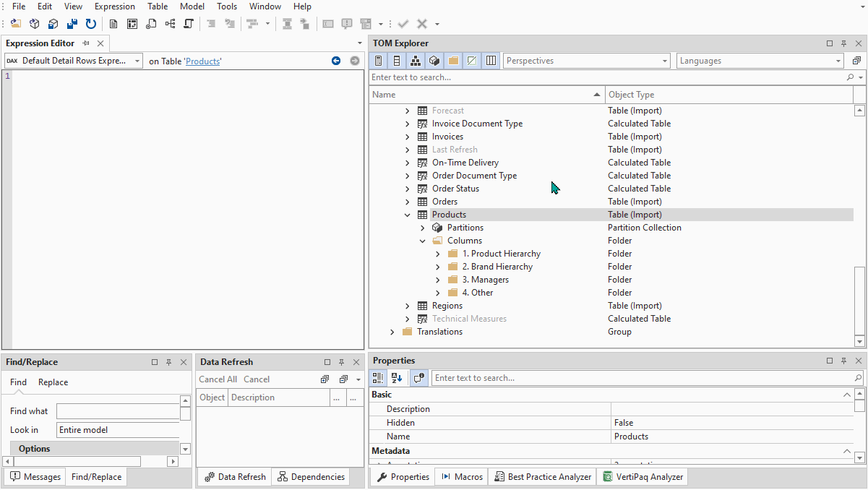Toggle visibility of hidden objects in TOM Explorer
The height and width of the screenshot is (490, 868).
tap(472, 61)
